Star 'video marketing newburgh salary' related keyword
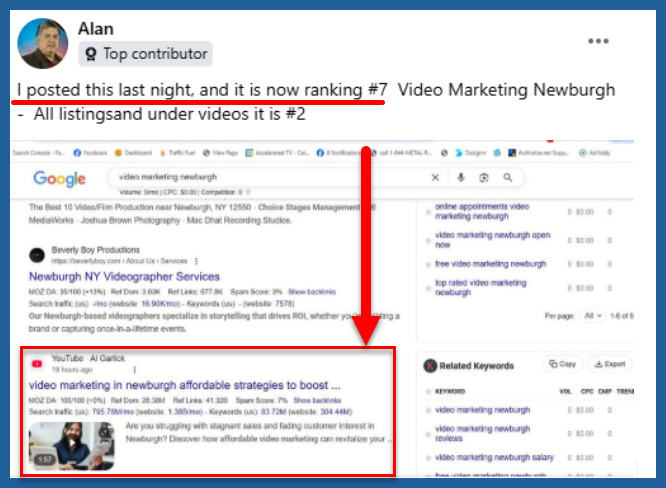 (427, 458)
